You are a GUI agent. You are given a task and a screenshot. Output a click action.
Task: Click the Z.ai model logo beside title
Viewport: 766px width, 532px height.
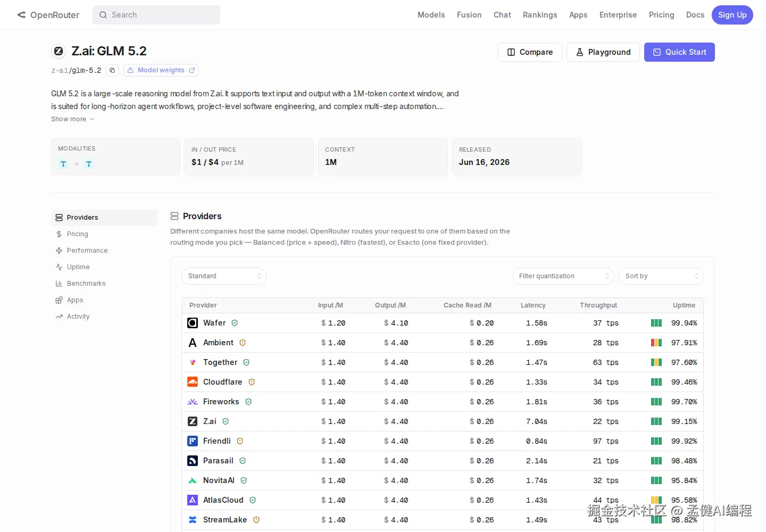(59, 51)
